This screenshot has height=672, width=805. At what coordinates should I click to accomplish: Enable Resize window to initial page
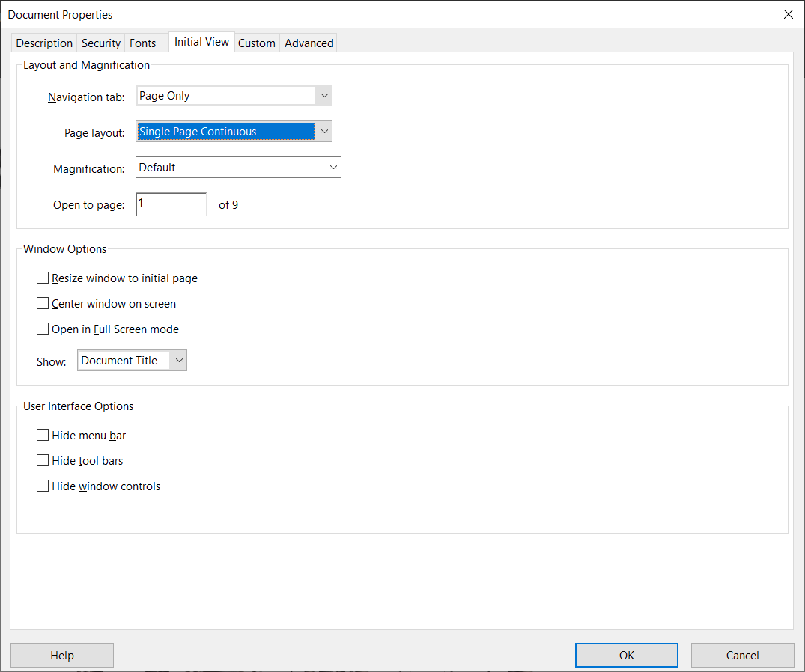coord(43,278)
